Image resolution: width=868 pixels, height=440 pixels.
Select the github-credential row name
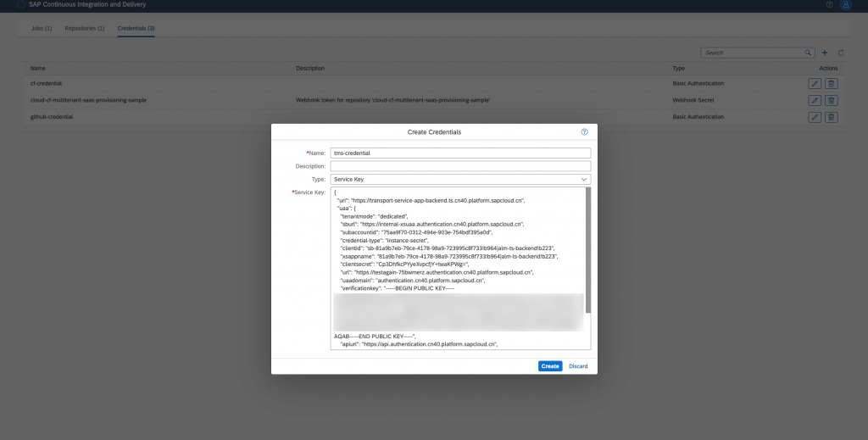tap(52, 117)
